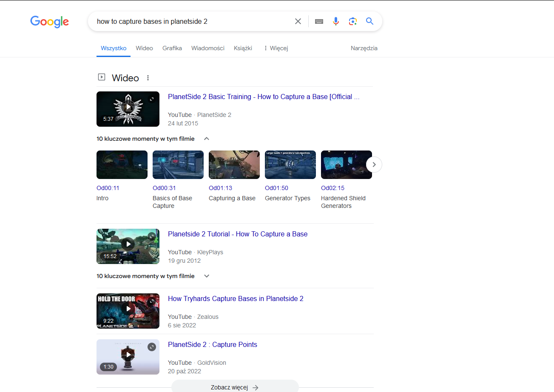Click preview icon on Capture Points thumbnail
Image resolution: width=554 pixels, height=392 pixels.
click(152, 347)
